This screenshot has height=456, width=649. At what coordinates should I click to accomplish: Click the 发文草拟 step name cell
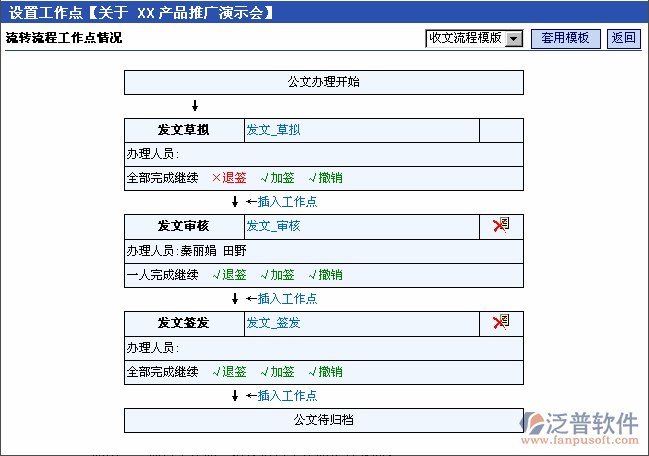coord(184,130)
